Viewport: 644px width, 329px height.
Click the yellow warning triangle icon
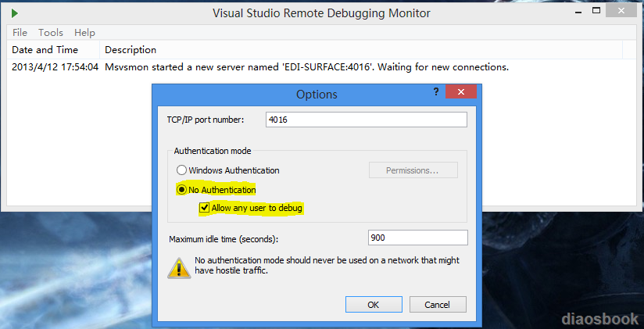tap(179, 268)
